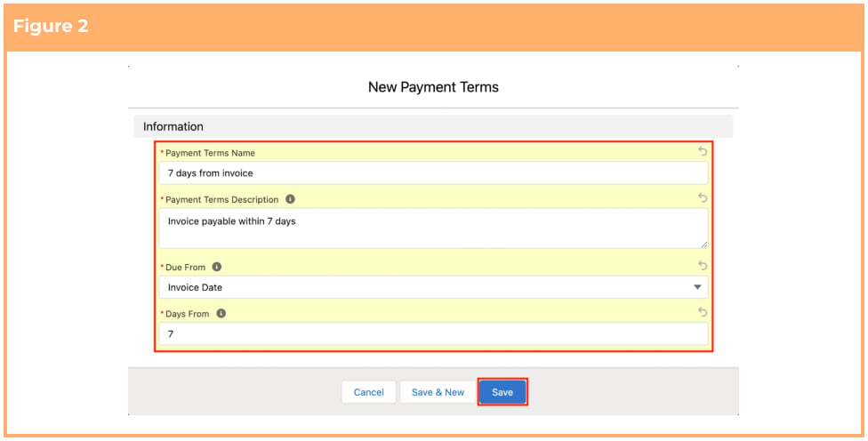
Task: Click the Due From label text
Action: click(186, 268)
